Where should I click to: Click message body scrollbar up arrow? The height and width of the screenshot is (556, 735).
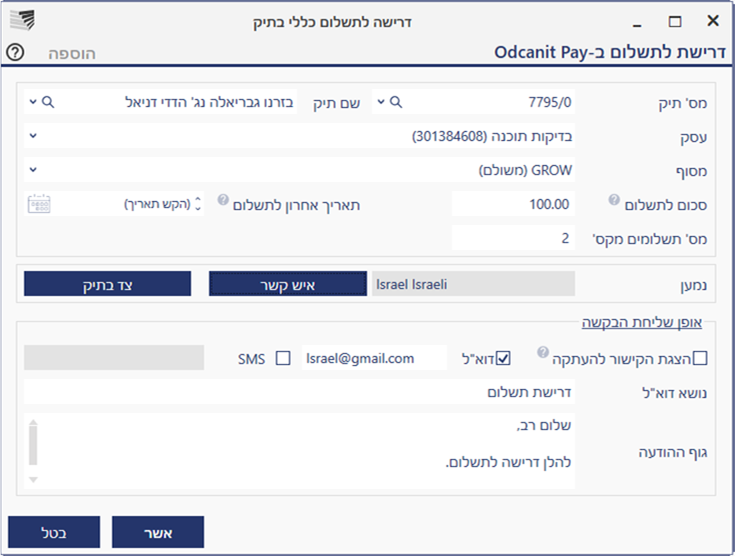pos(33,422)
